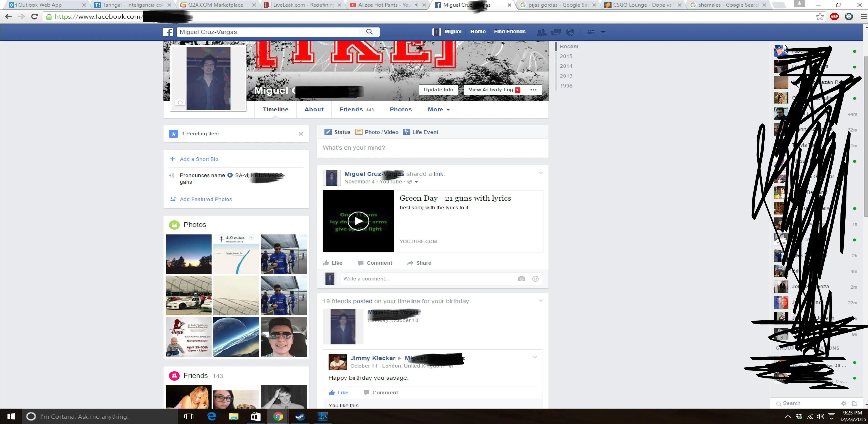This screenshot has height=424, width=868.
Task: Jump to 1996 on the timeline
Action: coord(566,86)
